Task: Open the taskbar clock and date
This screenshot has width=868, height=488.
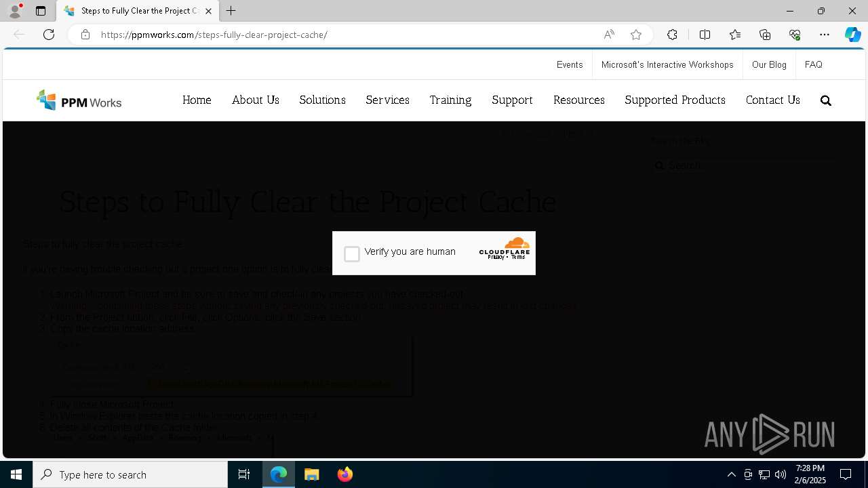Action: tap(810, 474)
